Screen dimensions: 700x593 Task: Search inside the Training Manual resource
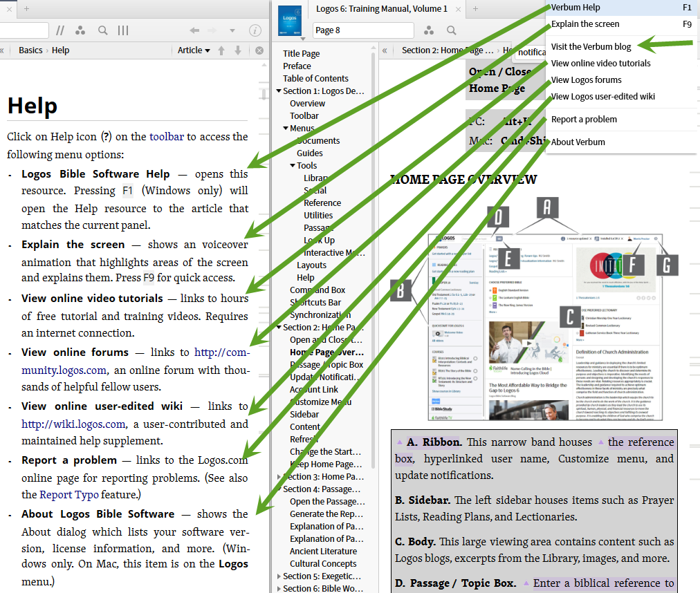click(x=452, y=30)
